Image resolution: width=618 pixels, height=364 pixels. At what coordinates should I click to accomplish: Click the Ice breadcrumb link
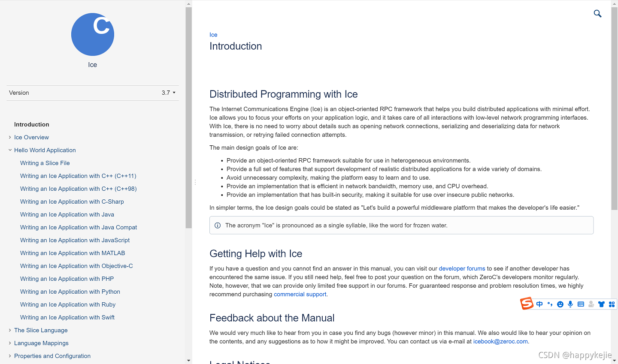213,35
